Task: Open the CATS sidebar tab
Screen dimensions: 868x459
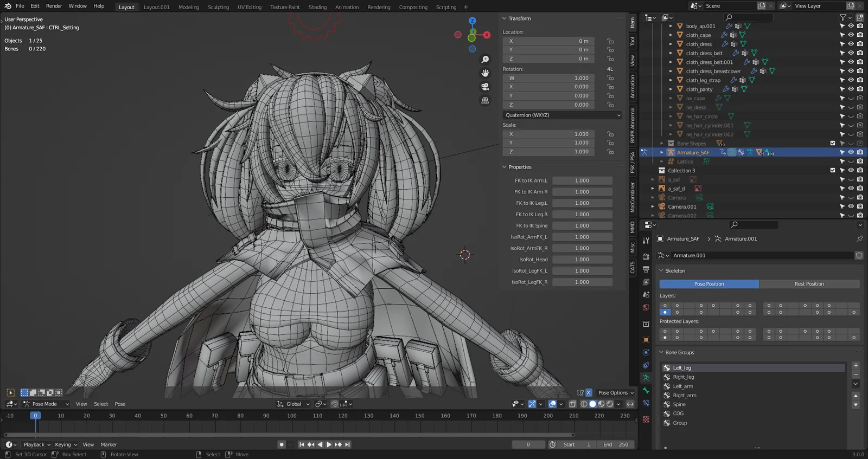Action: click(x=633, y=267)
